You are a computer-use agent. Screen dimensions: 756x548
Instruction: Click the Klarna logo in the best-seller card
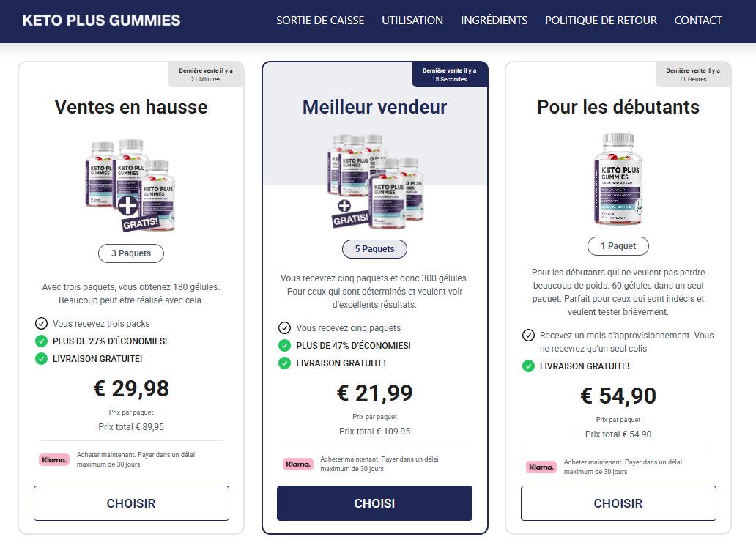click(x=298, y=464)
